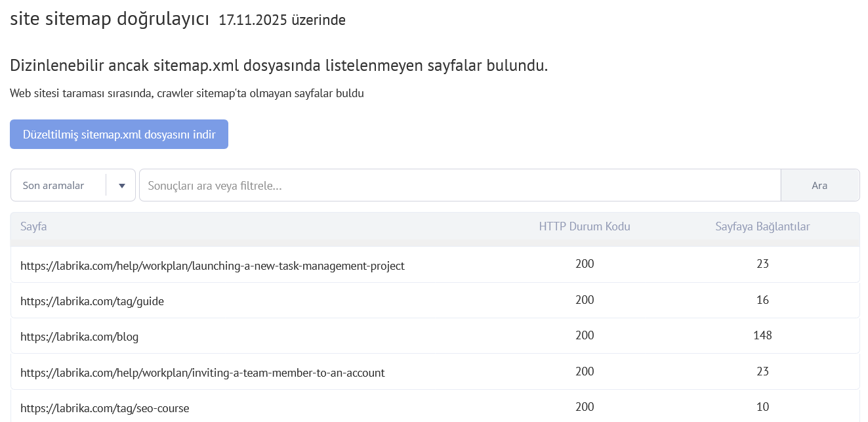The height and width of the screenshot is (422, 868).
Task: Open the inviting-a-team-member-to-an-account help page
Action: coord(202,371)
